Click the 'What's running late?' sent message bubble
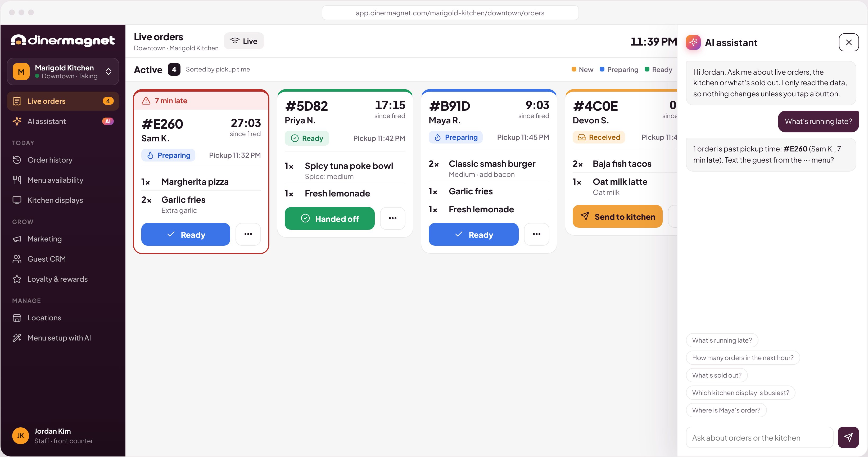868x457 pixels. (x=818, y=121)
